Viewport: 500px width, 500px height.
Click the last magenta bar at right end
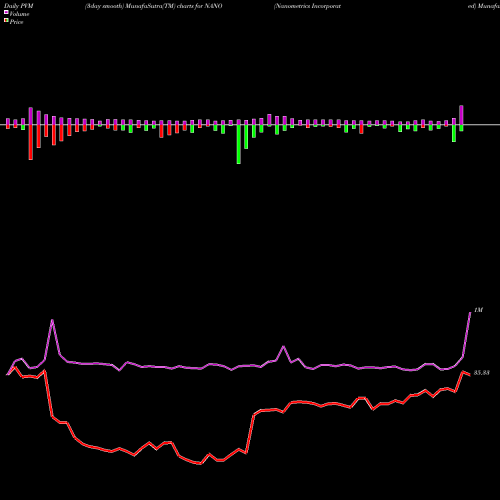(x=461, y=115)
